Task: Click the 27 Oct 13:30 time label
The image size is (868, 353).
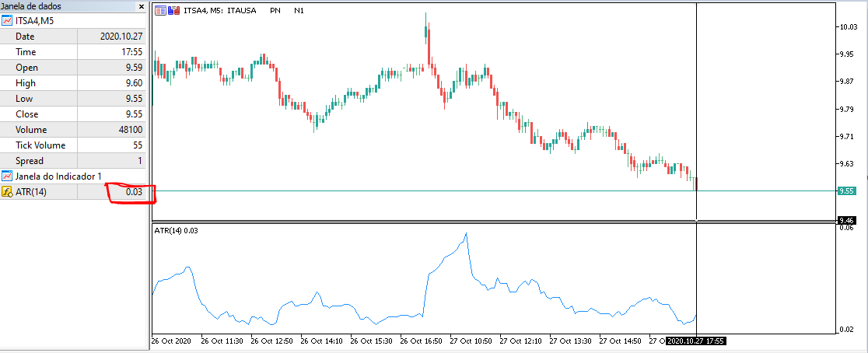Action: coord(572,341)
